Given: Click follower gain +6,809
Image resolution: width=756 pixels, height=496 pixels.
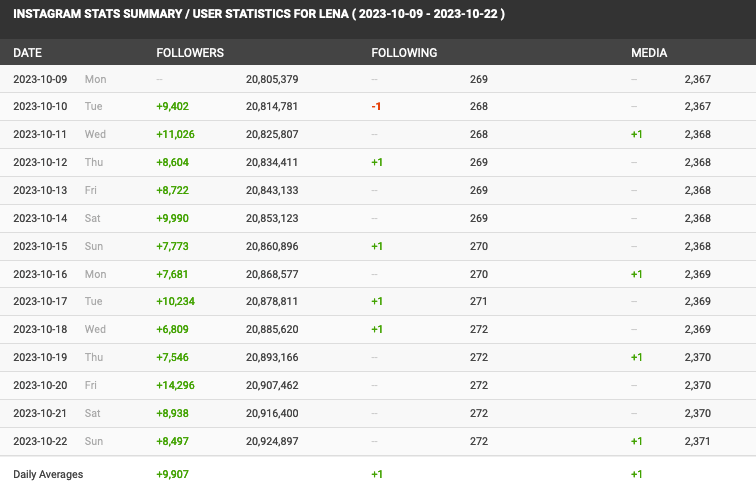Looking at the screenshot, I should pyautogui.click(x=173, y=329).
